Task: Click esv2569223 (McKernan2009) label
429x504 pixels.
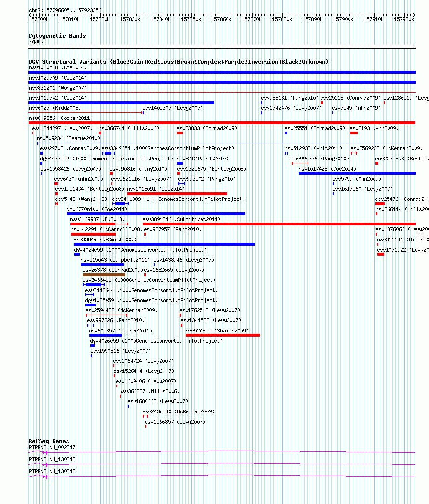Action: 387,148
